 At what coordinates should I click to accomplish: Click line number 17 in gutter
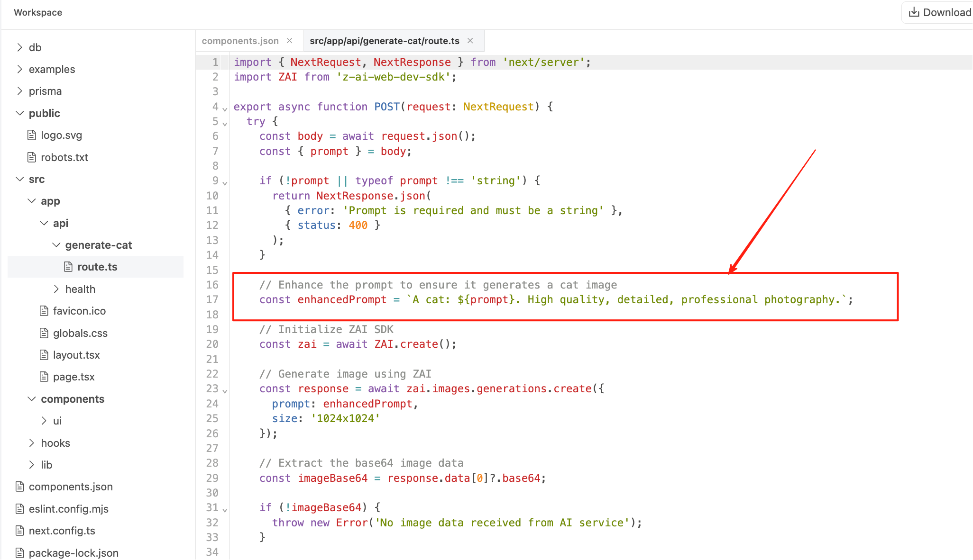pos(212,299)
